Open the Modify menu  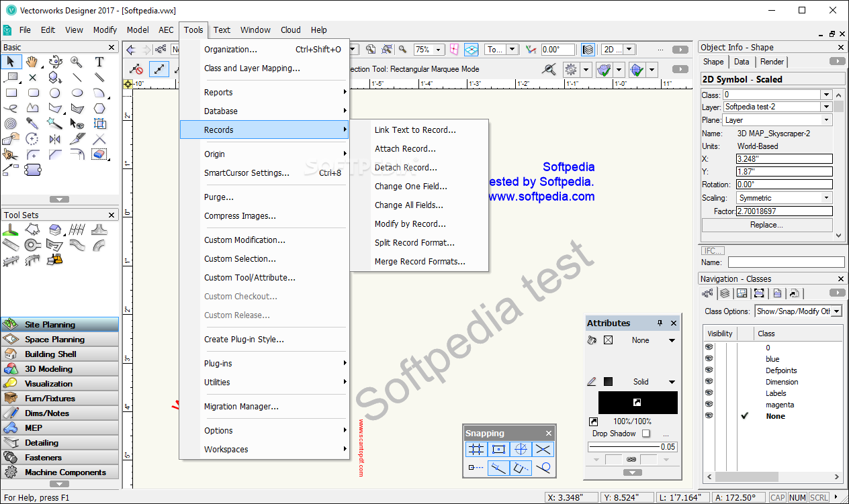coord(105,30)
